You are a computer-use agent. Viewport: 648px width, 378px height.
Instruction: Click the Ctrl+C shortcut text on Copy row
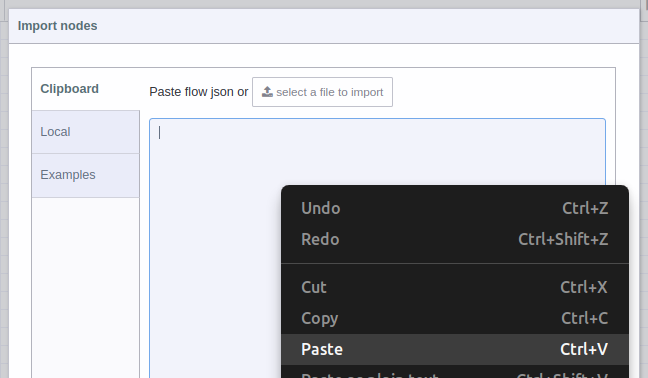click(x=584, y=318)
